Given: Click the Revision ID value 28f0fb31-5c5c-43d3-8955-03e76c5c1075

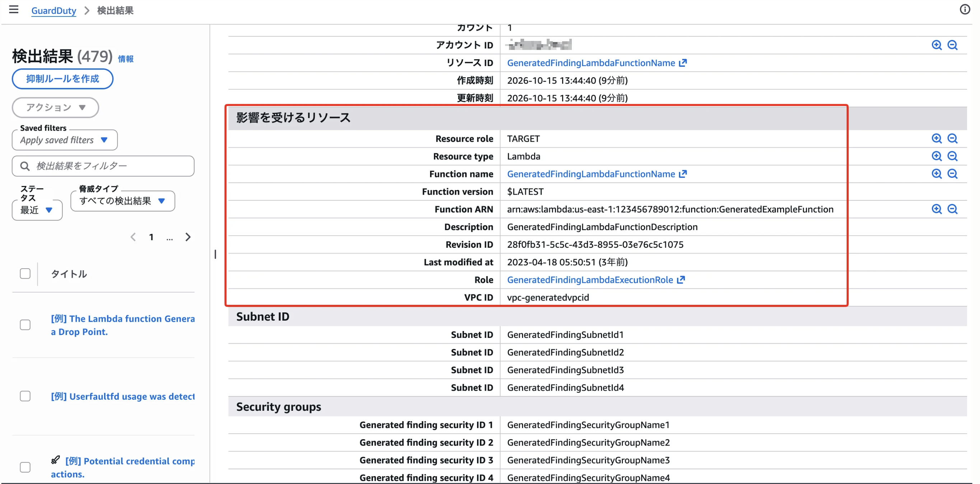Looking at the screenshot, I should [595, 244].
